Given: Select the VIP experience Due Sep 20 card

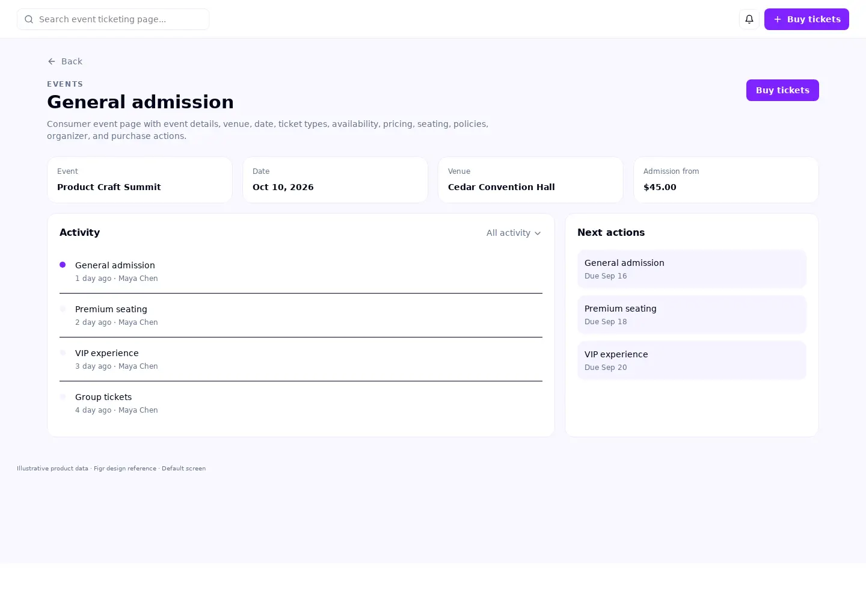Looking at the screenshot, I should coord(692,360).
